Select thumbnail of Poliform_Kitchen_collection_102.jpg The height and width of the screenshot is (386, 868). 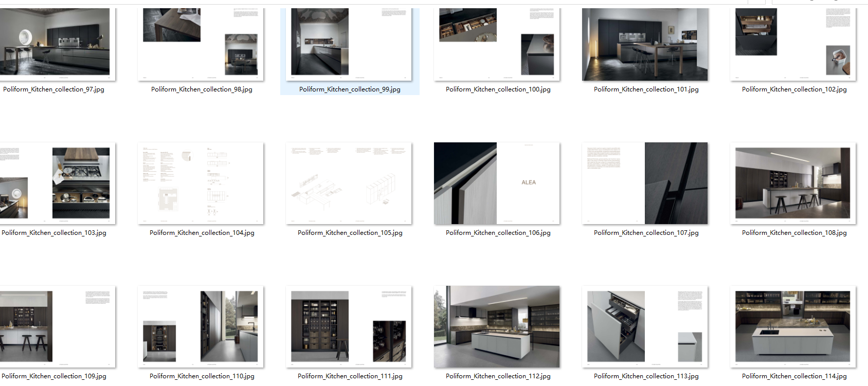click(x=793, y=44)
